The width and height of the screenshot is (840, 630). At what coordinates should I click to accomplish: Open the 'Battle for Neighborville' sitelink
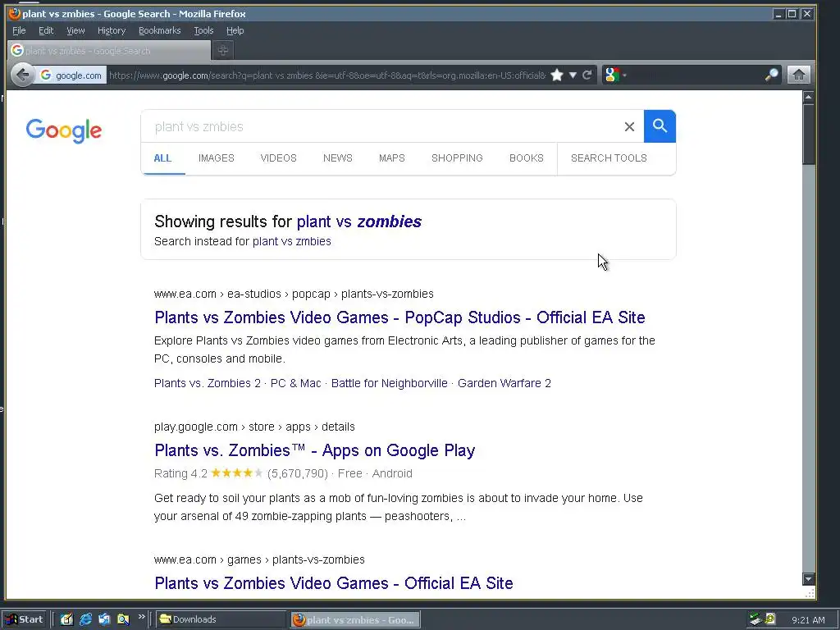389,383
